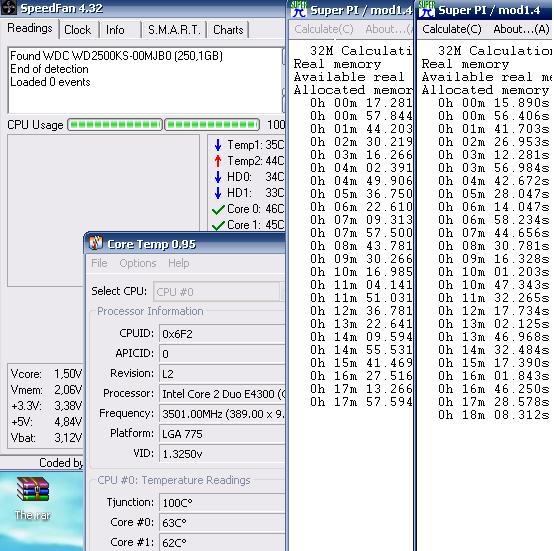Click the Core Temp title bar icon

pos(96,243)
